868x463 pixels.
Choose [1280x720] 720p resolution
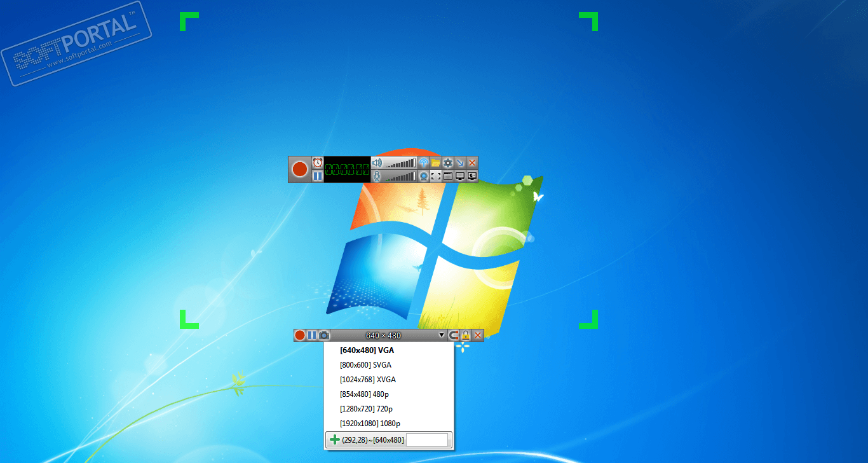coord(389,409)
